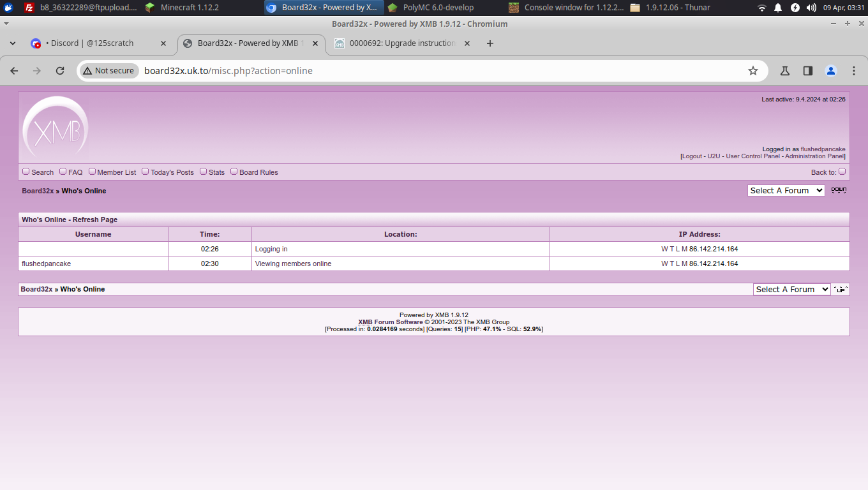868x490 pixels.
Task: Reload the page using the browser refresh icon
Action: coord(60,71)
